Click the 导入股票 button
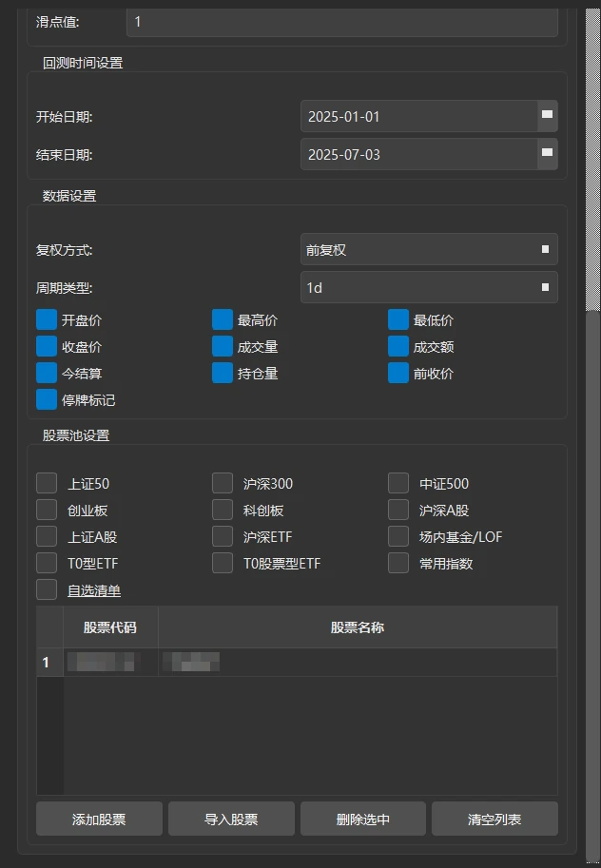The width and height of the screenshot is (601, 868). pyautogui.click(x=231, y=819)
